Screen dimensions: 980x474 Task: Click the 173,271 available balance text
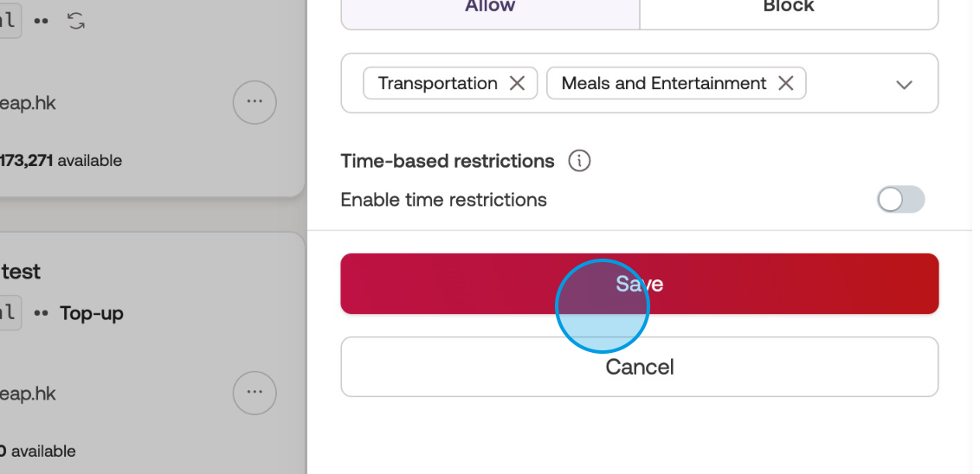(x=61, y=161)
